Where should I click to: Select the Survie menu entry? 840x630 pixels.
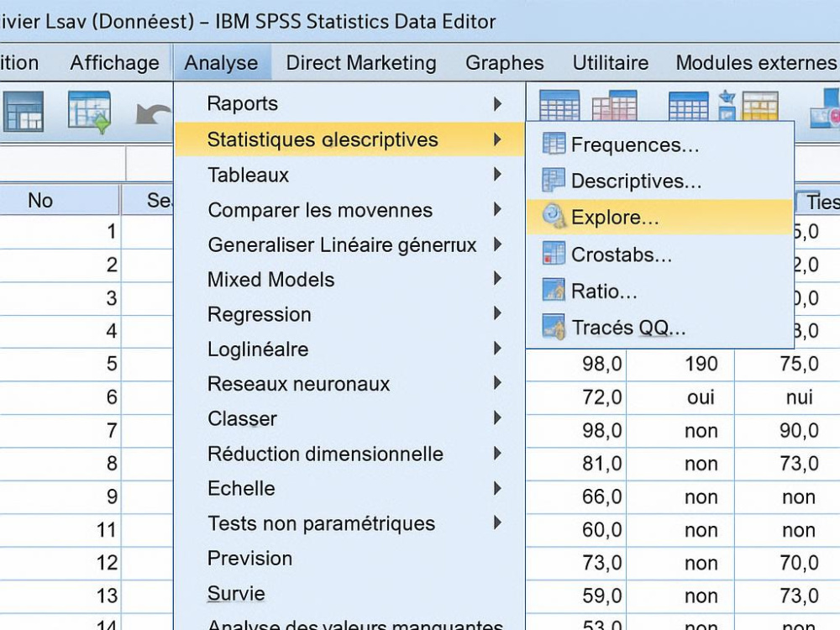(236, 594)
